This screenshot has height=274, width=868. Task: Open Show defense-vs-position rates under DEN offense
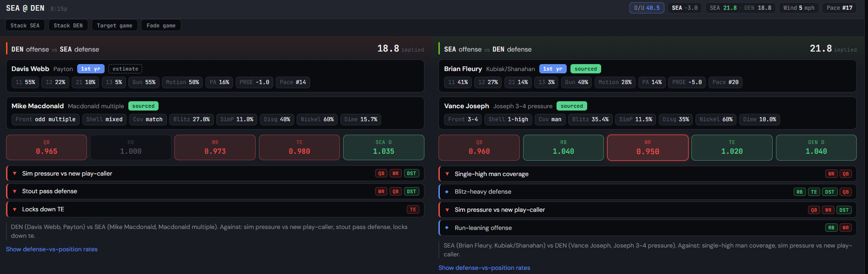[x=52, y=249]
